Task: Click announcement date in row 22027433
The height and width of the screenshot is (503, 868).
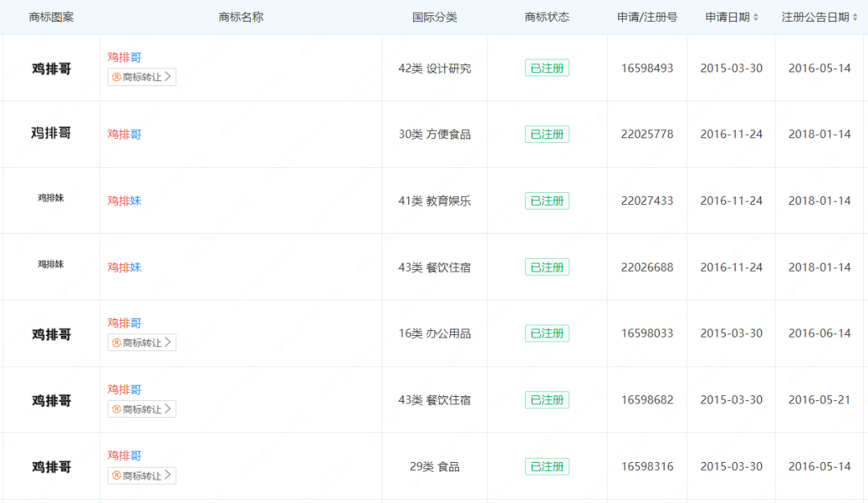Action: click(x=819, y=200)
